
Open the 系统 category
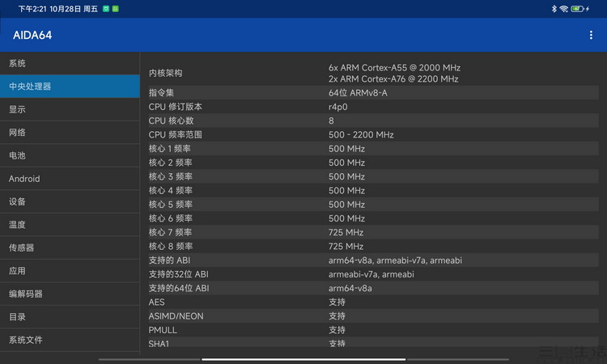click(x=70, y=63)
